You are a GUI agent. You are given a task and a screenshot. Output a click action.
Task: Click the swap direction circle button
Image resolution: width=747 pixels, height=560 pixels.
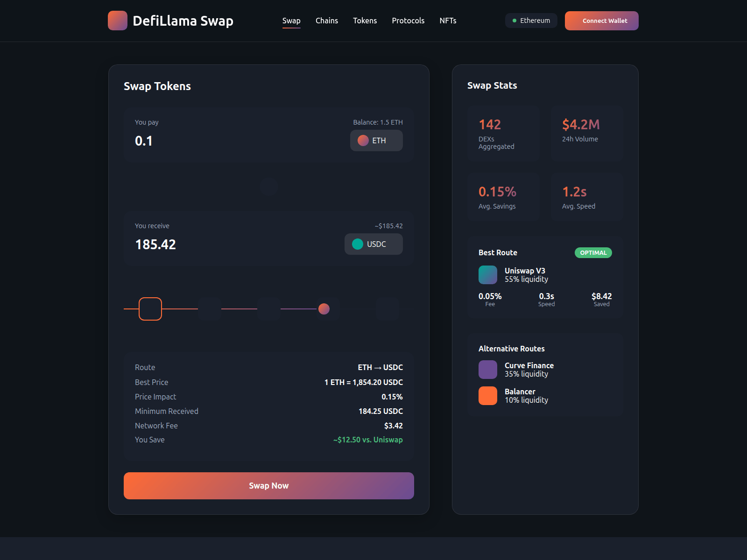(269, 187)
